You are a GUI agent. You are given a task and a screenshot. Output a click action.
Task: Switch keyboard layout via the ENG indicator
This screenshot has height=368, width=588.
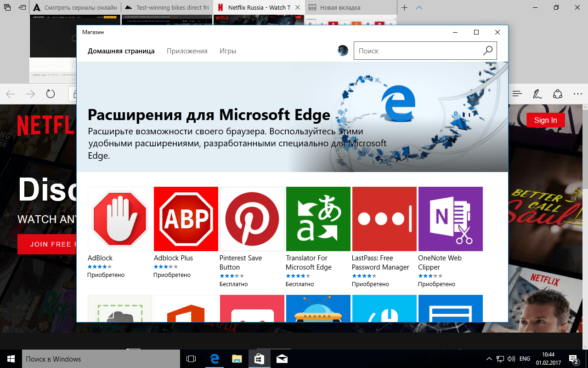coord(524,358)
